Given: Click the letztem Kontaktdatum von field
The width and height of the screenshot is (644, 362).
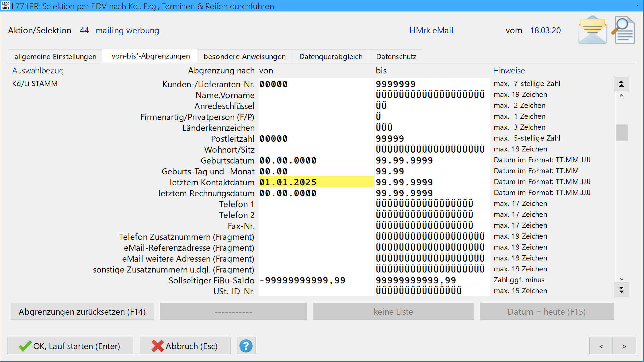Looking at the screenshot, I should pos(315,182).
